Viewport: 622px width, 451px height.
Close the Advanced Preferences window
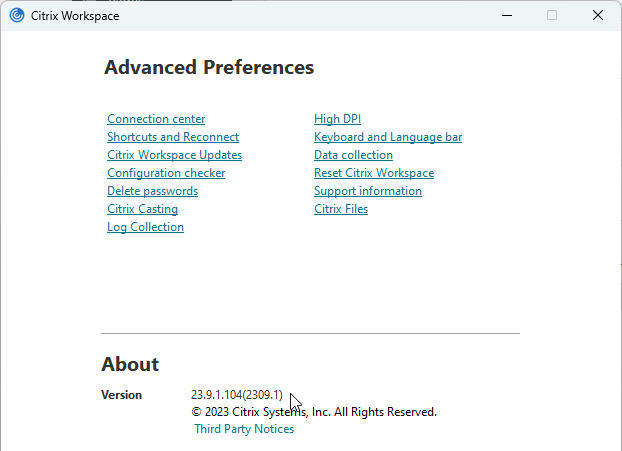pos(598,15)
